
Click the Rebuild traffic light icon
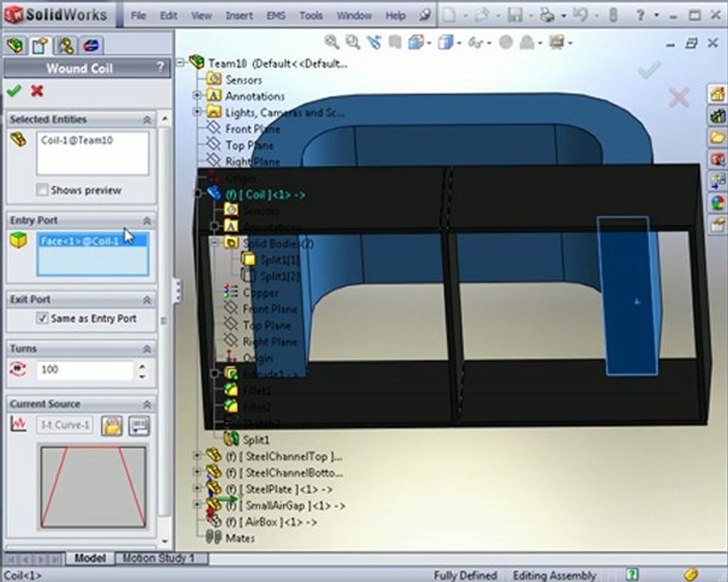coord(613,15)
